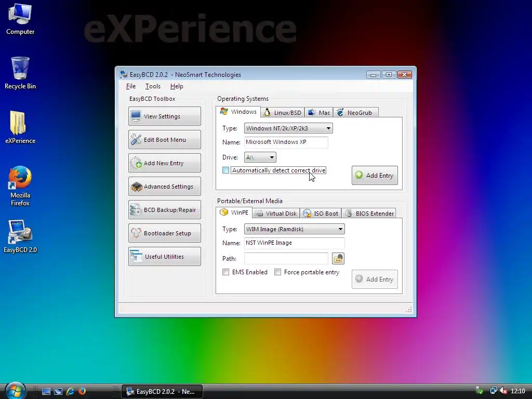Close the EasyBCD window
Screen dimensions: 532x399
pyautogui.click(x=404, y=75)
